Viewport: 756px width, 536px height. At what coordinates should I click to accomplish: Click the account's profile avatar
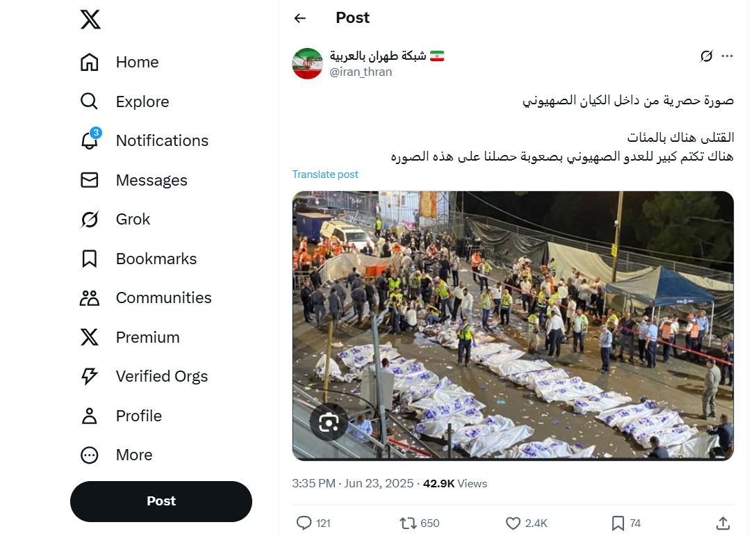click(x=307, y=63)
